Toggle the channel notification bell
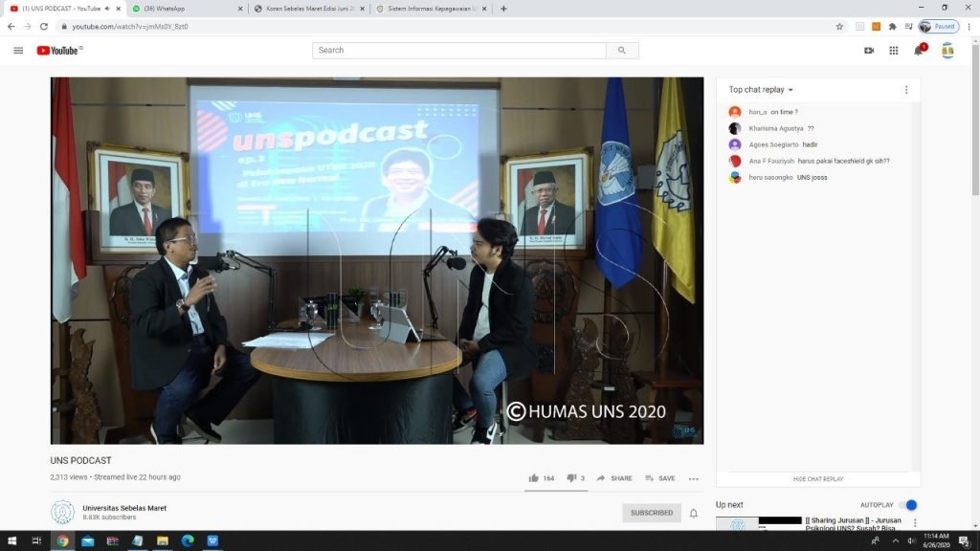The width and height of the screenshot is (980, 551). tap(694, 513)
